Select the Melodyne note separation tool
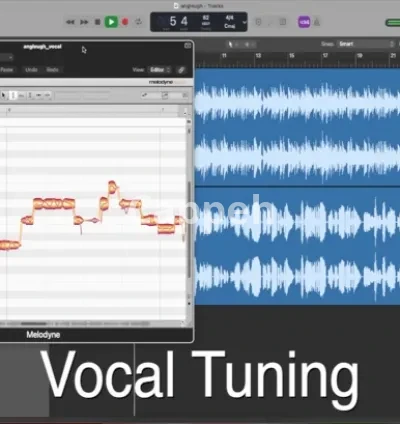The height and width of the screenshot is (424, 400). pos(47,96)
